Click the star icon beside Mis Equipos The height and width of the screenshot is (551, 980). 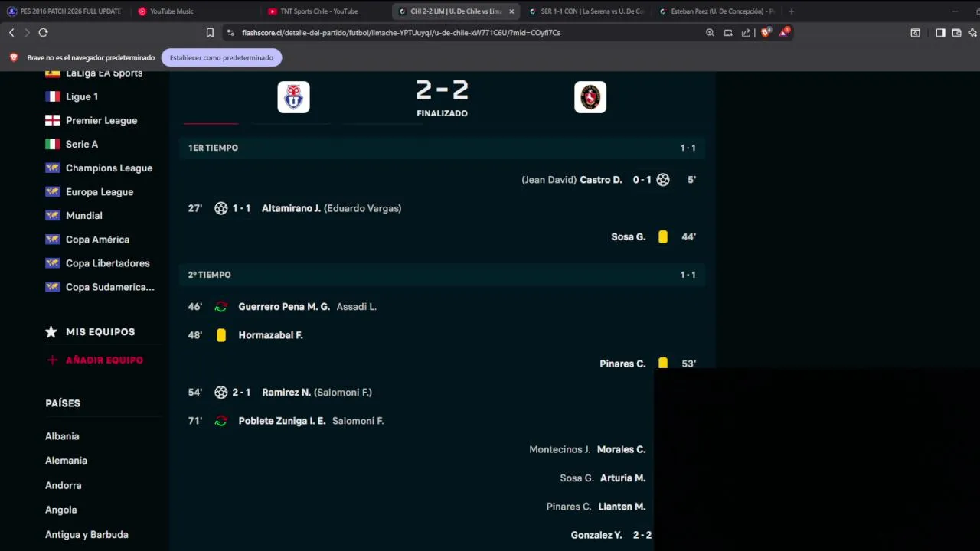51,332
